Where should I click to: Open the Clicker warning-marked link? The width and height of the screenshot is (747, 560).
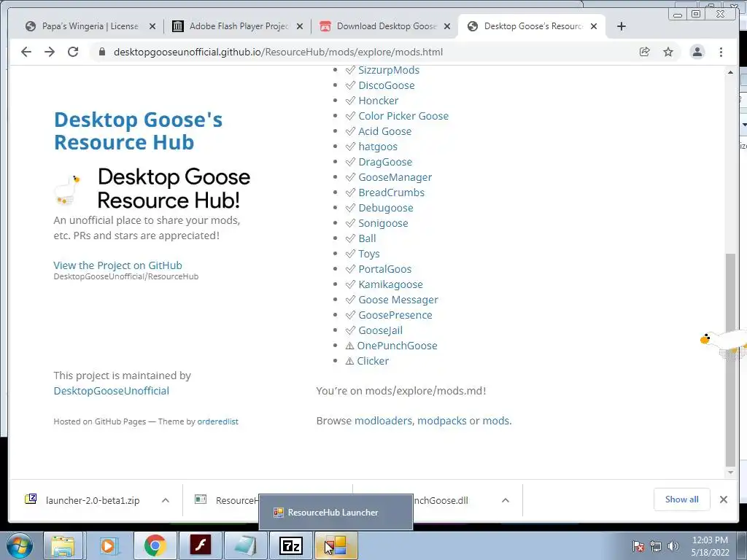[x=373, y=361]
